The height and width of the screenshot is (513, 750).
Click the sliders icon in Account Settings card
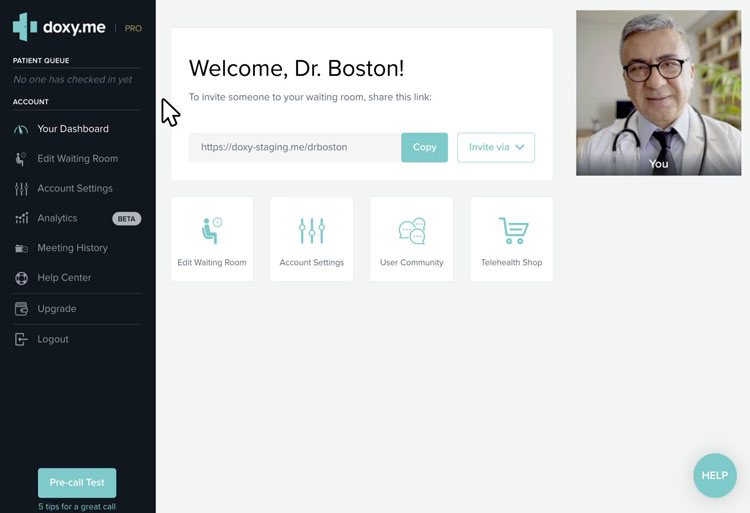pos(312,231)
